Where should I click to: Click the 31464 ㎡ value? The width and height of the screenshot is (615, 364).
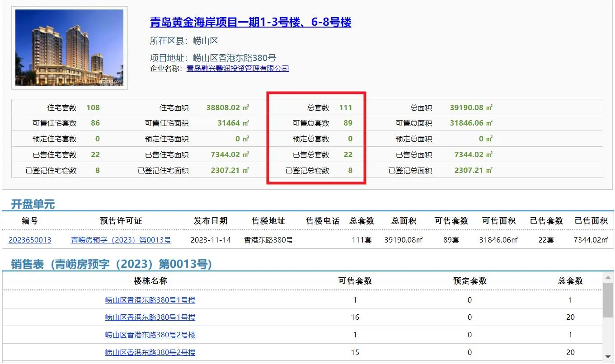(x=233, y=123)
